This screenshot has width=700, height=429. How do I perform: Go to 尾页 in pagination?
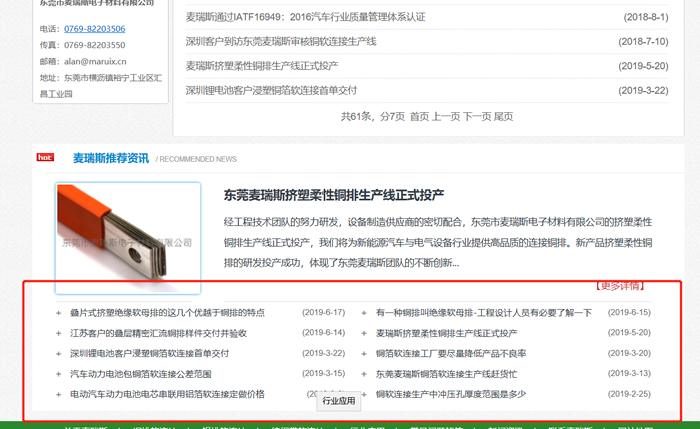click(x=504, y=117)
